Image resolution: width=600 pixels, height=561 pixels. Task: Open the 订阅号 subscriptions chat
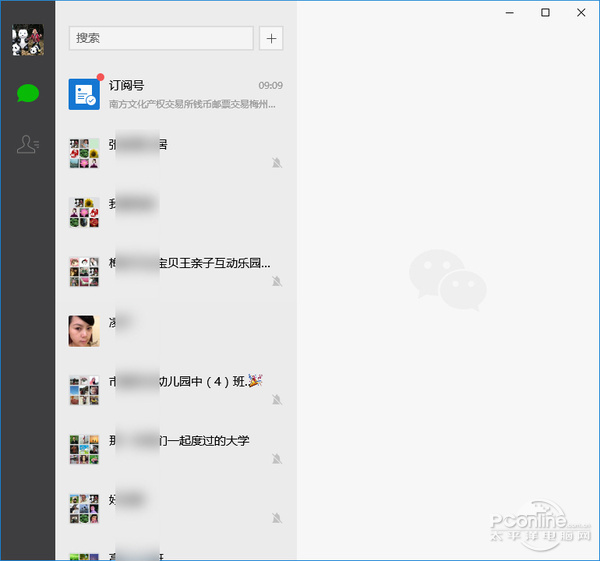coord(176,94)
